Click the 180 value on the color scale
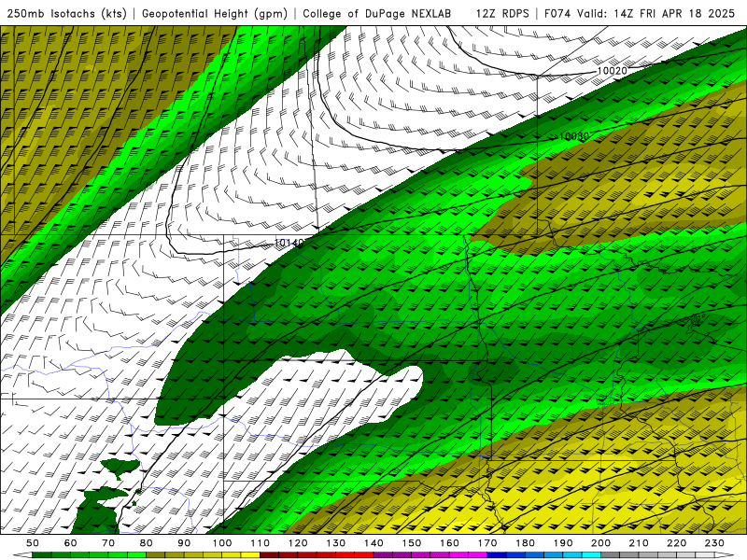This screenshot has height=560, width=747. [x=525, y=543]
